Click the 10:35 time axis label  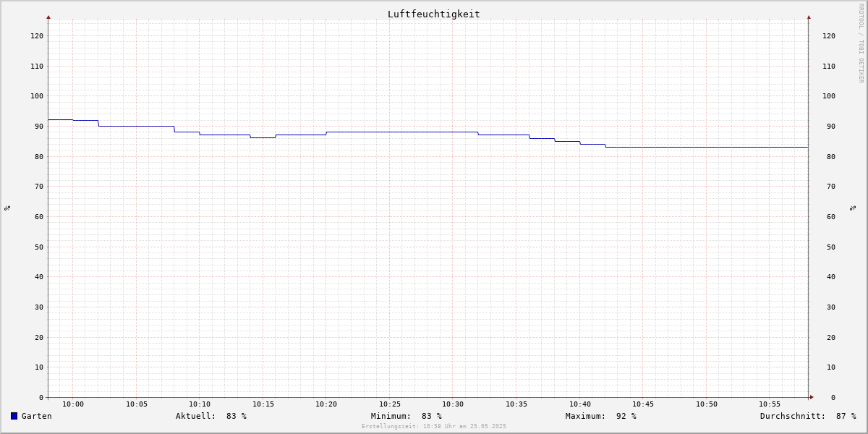point(516,404)
